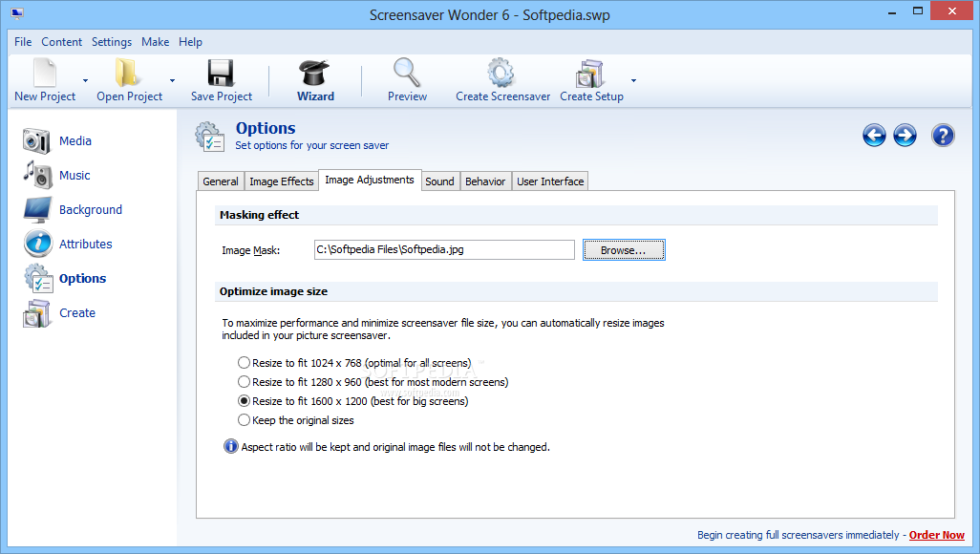
Task: Open the Media camera icon in sidebar
Action: [x=37, y=140]
